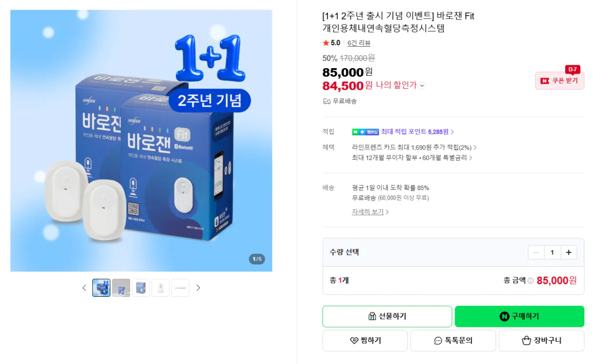This screenshot has width=610, height=364.
Task: Click the Naver Pay icon on 구매하기 button
Action: point(504,316)
